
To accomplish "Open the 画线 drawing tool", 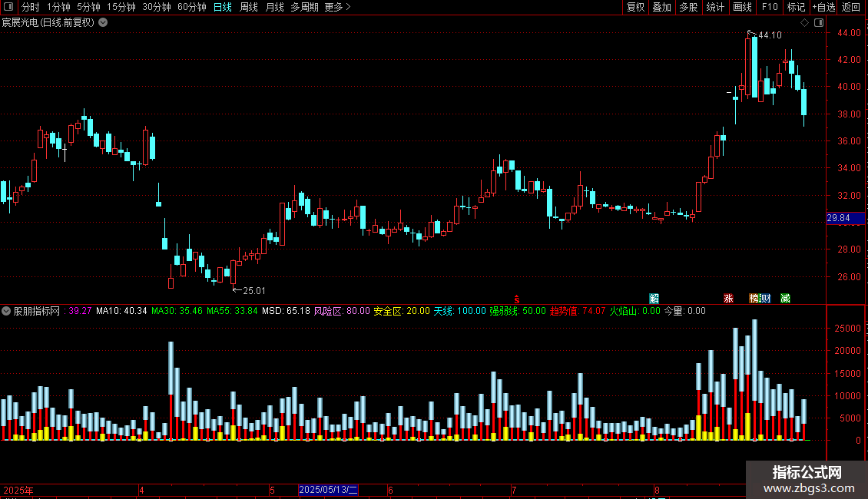I will click(742, 7).
